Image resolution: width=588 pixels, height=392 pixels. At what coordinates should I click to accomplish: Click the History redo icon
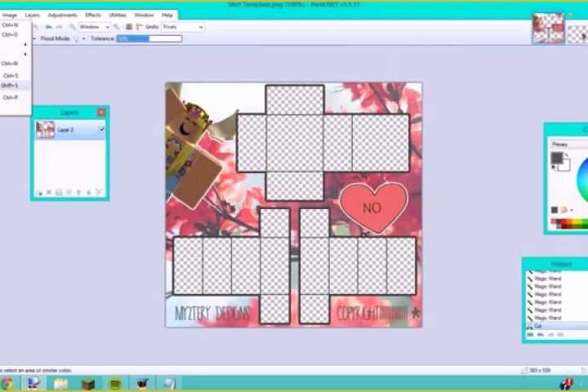pyautogui.click(x=550, y=335)
